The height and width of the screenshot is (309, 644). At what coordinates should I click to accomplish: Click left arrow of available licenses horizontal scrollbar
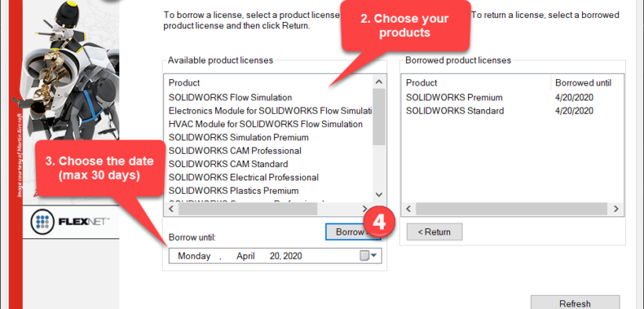click(x=172, y=209)
